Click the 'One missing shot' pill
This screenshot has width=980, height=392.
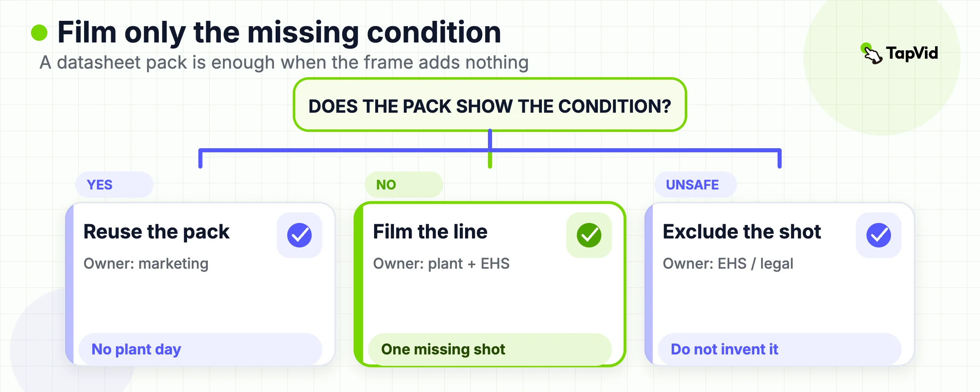(x=490, y=350)
